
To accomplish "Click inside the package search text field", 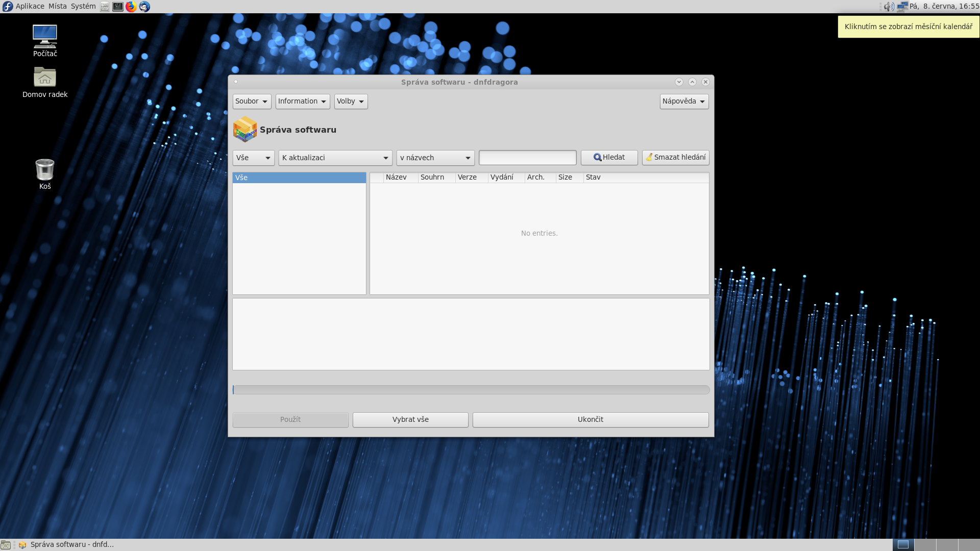I will pos(527,158).
